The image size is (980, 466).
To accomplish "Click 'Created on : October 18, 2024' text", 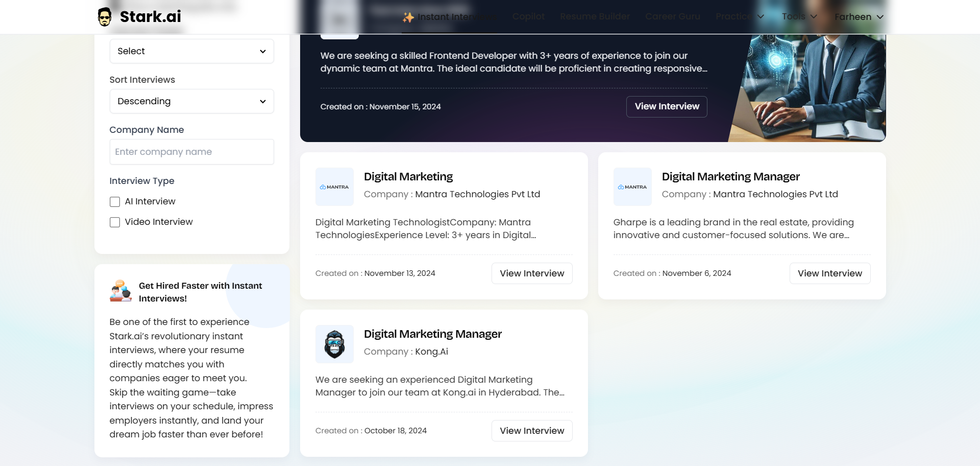I will click(371, 431).
